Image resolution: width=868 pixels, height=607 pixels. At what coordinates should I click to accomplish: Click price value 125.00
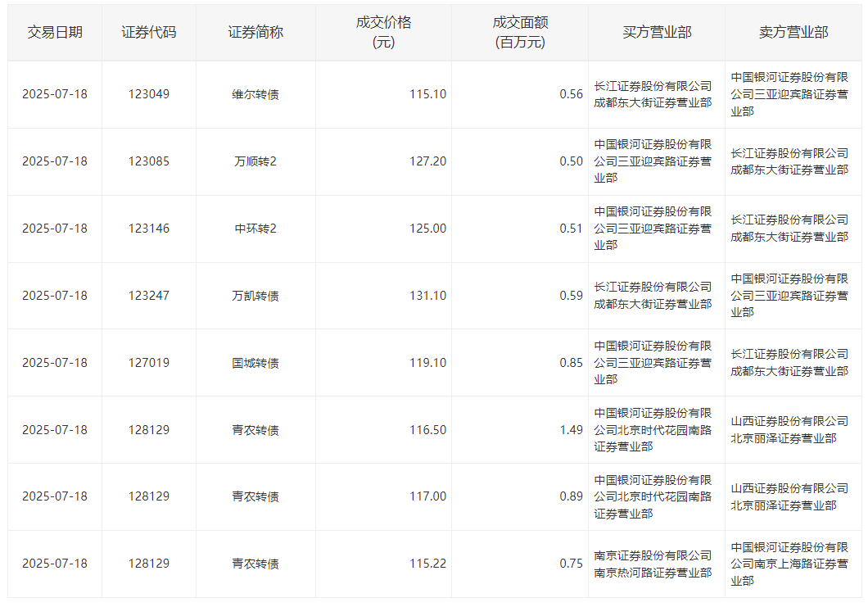pos(428,229)
